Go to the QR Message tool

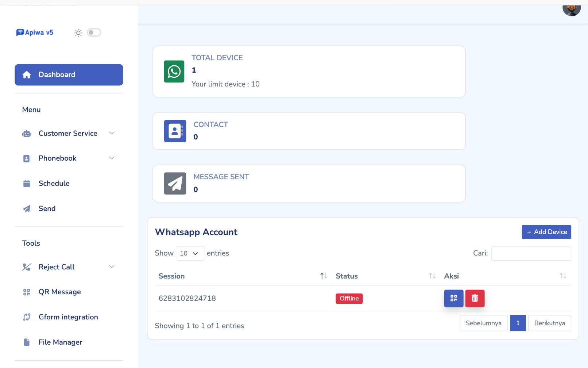59,292
